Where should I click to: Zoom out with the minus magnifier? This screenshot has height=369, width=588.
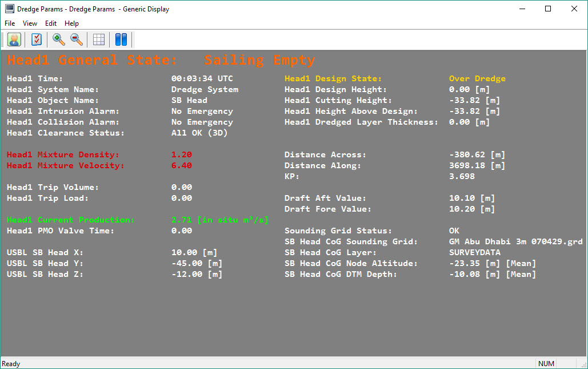coord(76,39)
